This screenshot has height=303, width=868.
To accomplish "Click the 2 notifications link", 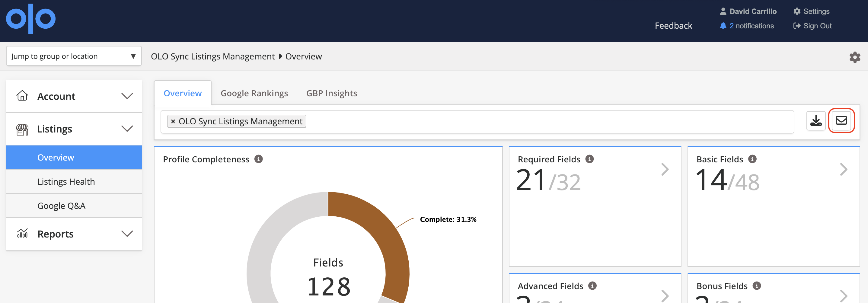I will (x=752, y=26).
